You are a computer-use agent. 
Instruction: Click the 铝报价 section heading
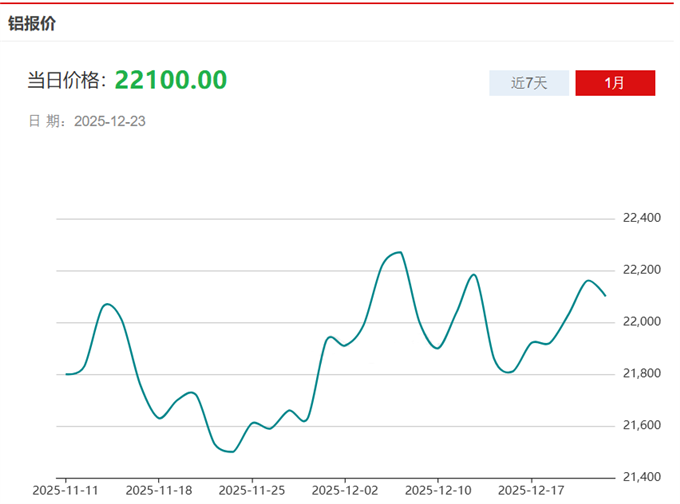[31, 22]
